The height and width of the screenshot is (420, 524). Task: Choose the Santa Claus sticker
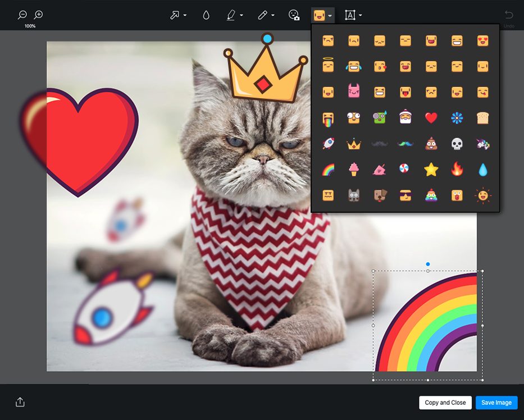pyautogui.click(x=405, y=118)
